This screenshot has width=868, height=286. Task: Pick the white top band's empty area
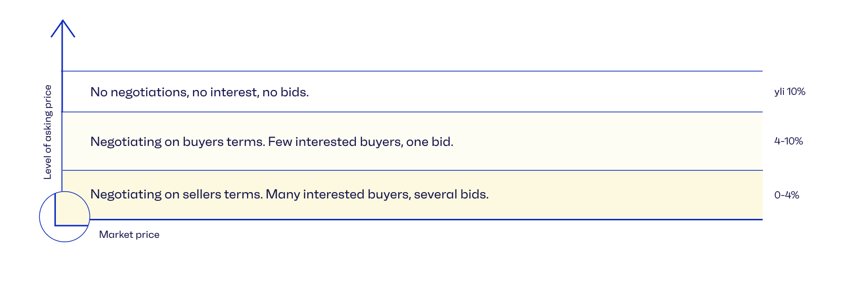535,92
